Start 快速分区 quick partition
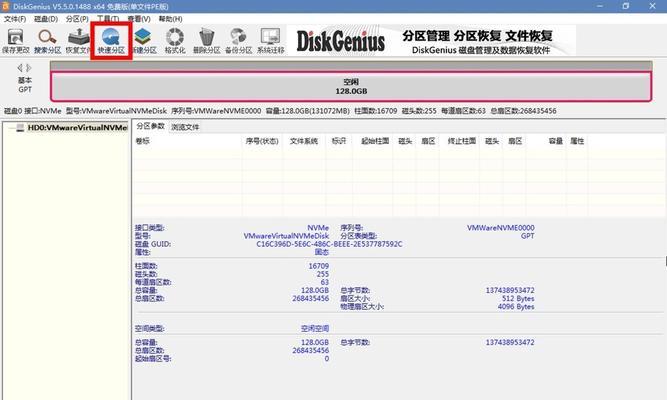The height and width of the screenshot is (400, 667). point(111,41)
